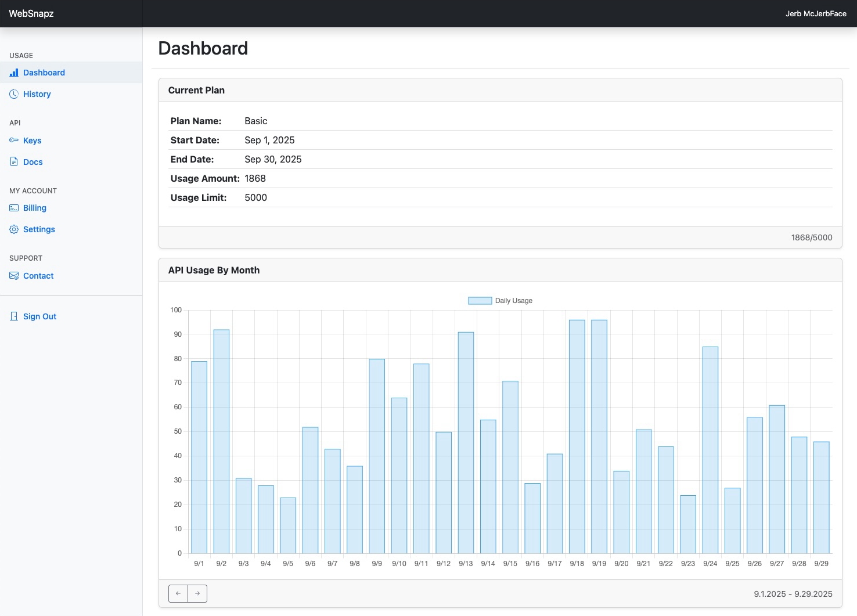This screenshot has height=616, width=857.
Task: Select the Dashboard bar chart icon
Action: click(14, 73)
